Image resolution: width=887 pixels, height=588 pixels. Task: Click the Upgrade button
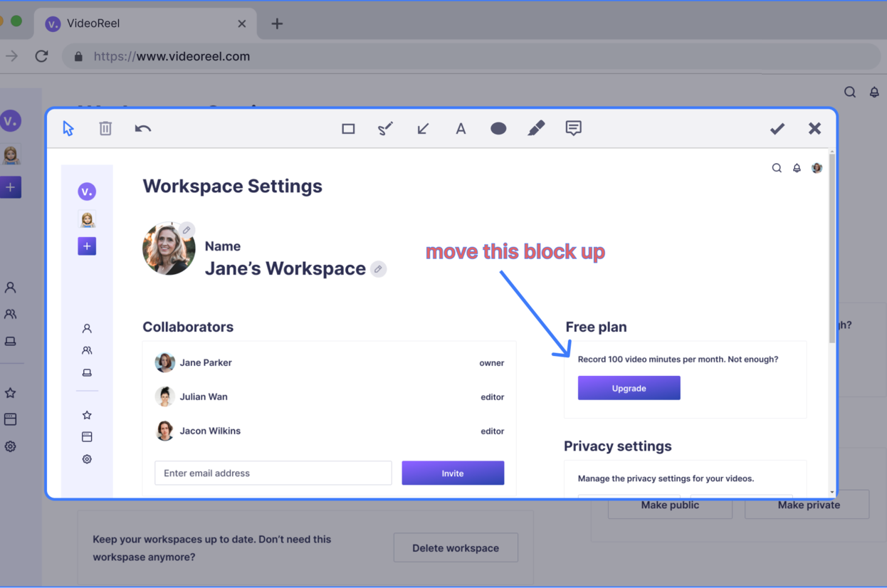[629, 388]
